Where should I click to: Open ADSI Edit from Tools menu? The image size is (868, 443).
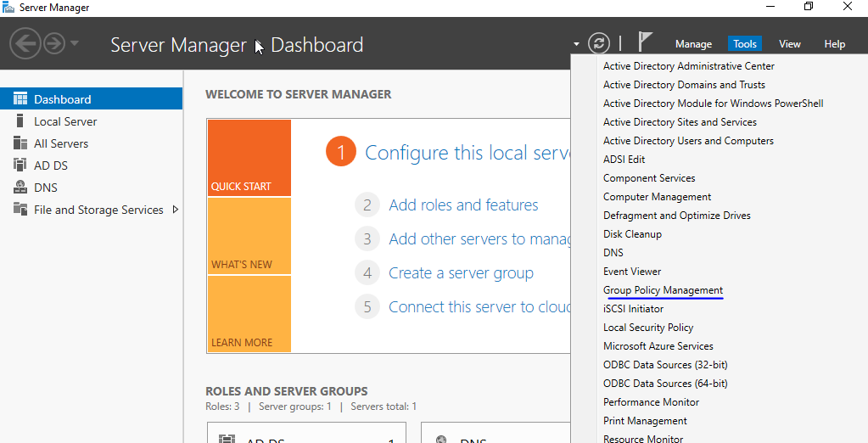(x=624, y=160)
